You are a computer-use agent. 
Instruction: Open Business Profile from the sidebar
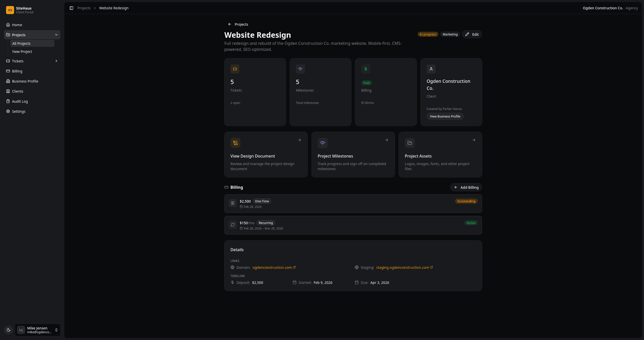click(x=25, y=81)
